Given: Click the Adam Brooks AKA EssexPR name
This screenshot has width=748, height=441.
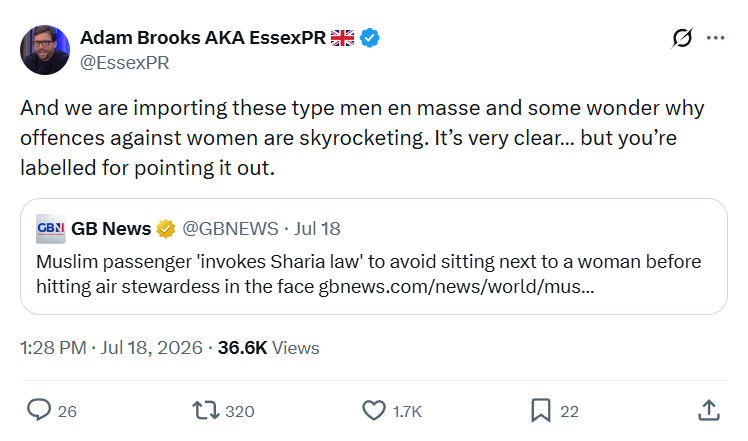Looking at the screenshot, I should (x=203, y=38).
